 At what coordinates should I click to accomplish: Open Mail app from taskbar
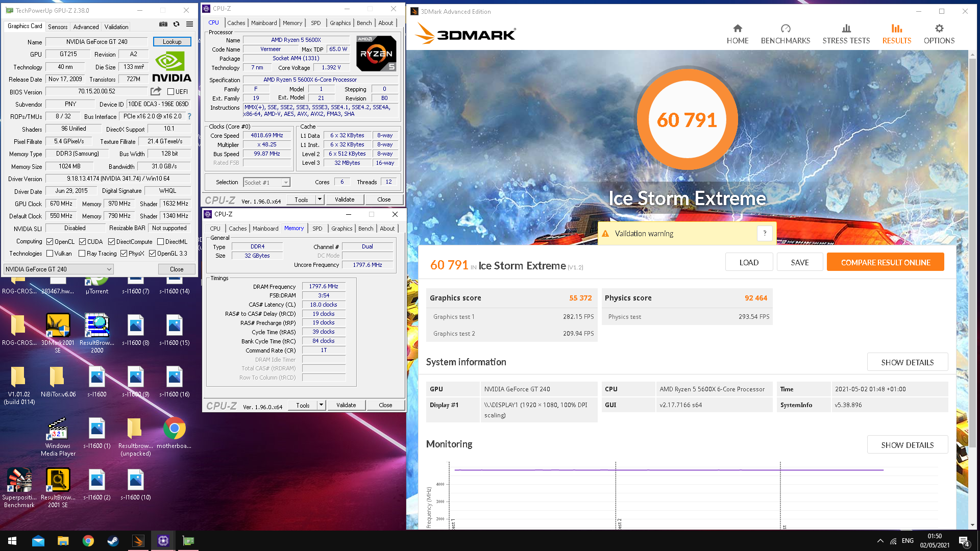tap(38, 541)
